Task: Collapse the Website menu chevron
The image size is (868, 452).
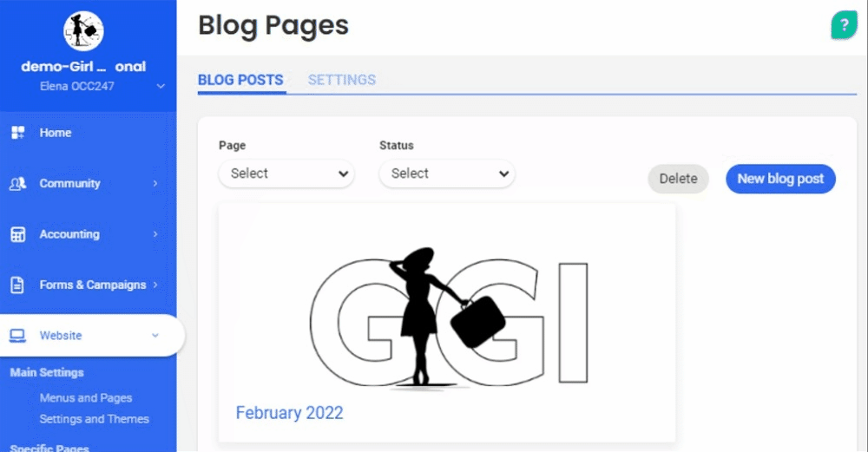Action: tap(155, 336)
